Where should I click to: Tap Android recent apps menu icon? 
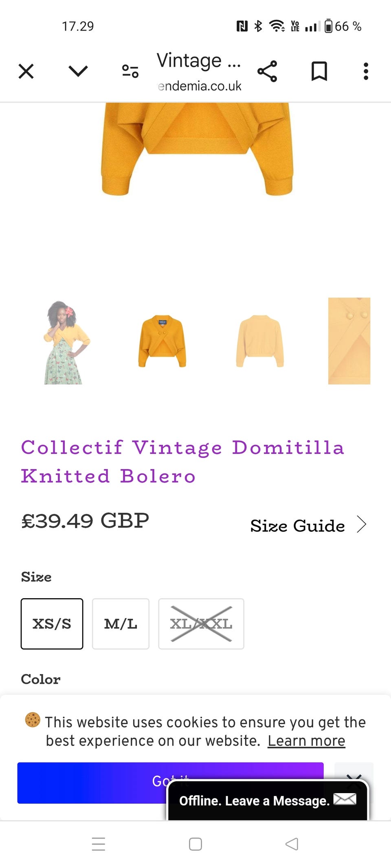pyautogui.click(x=99, y=844)
